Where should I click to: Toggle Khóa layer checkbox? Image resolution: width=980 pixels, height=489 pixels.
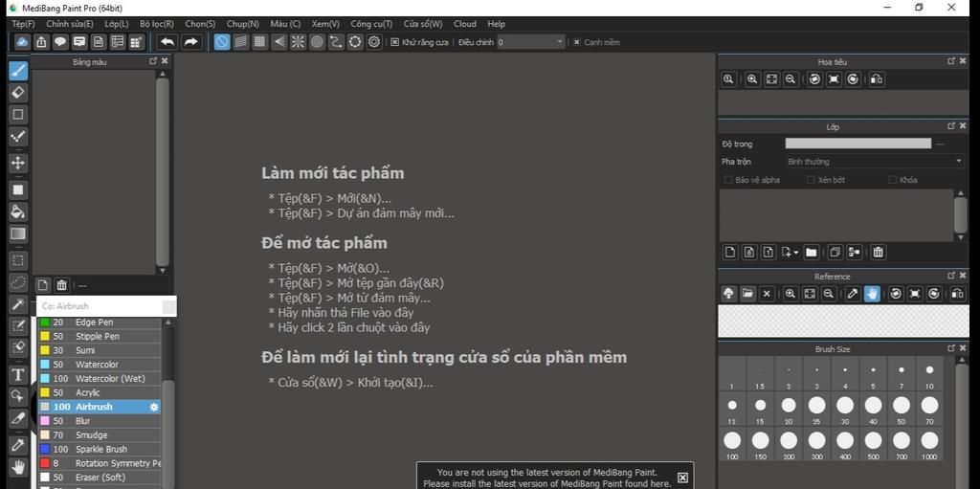point(893,180)
